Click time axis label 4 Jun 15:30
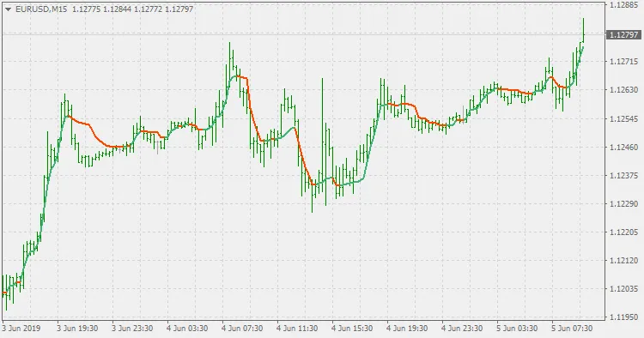Screen dimensions: 644x338 pyautogui.click(x=352, y=329)
